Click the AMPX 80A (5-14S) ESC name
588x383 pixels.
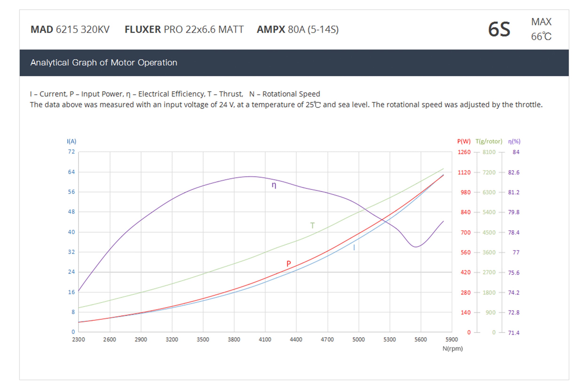coord(298,29)
